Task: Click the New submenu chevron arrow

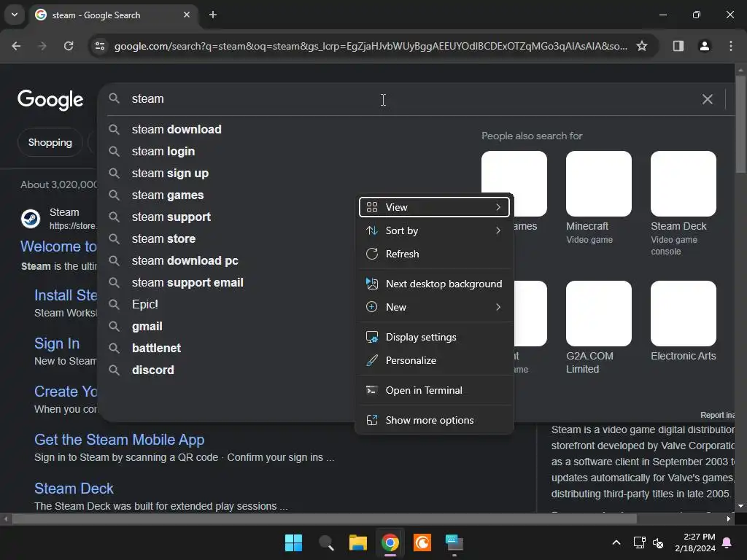Action: click(x=498, y=307)
